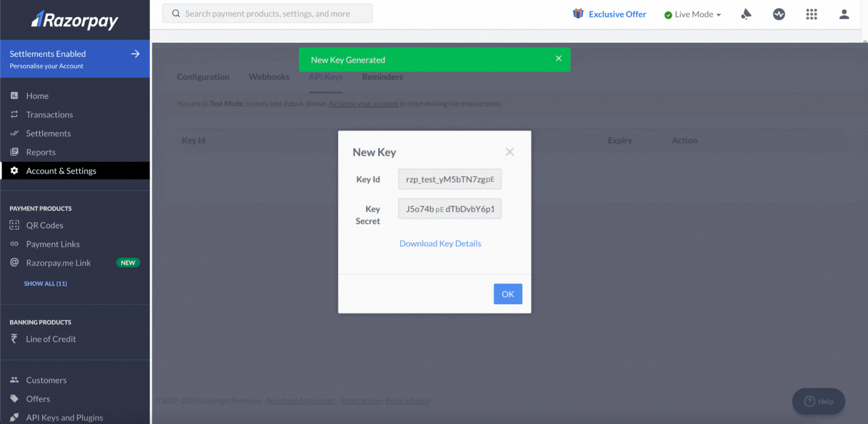
Task: Click the Key Secret field in dialog
Action: coord(450,209)
